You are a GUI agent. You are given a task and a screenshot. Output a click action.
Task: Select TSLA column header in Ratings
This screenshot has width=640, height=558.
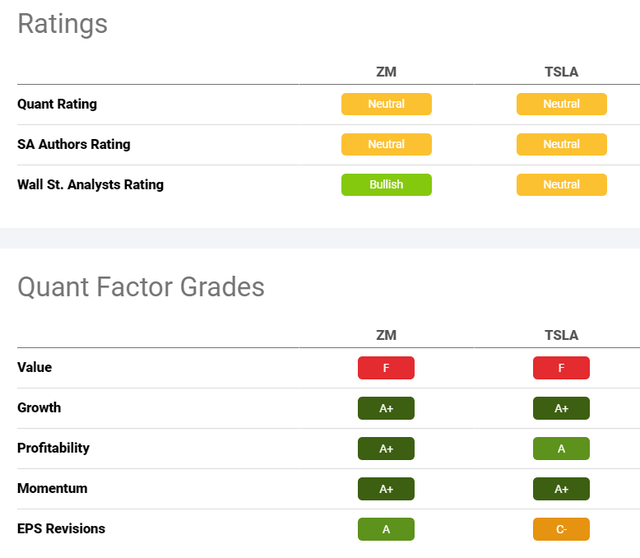(561, 72)
